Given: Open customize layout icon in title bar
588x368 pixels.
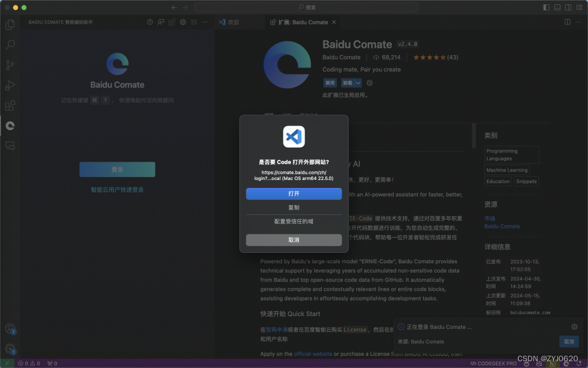Looking at the screenshot, I should click(579, 7).
